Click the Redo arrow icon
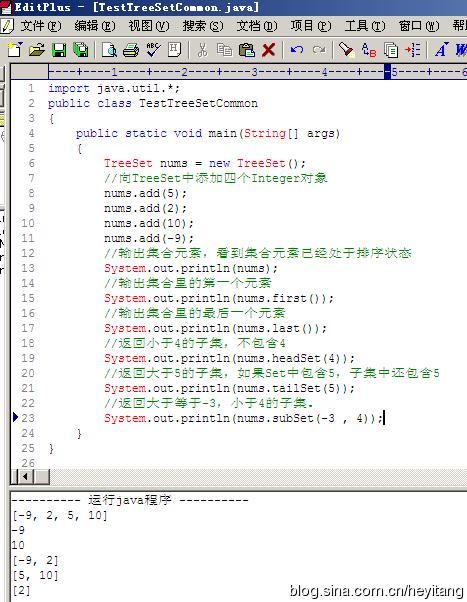The width and height of the screenshot is (467, 602). [x=319, y=50]
